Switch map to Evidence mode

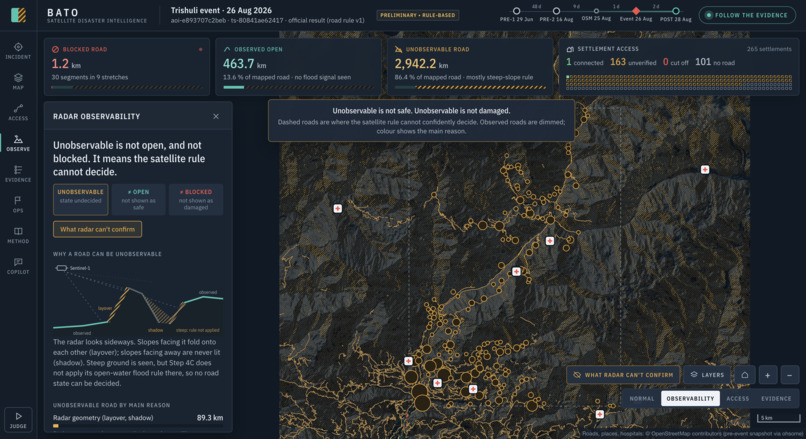tap(776, 398)
